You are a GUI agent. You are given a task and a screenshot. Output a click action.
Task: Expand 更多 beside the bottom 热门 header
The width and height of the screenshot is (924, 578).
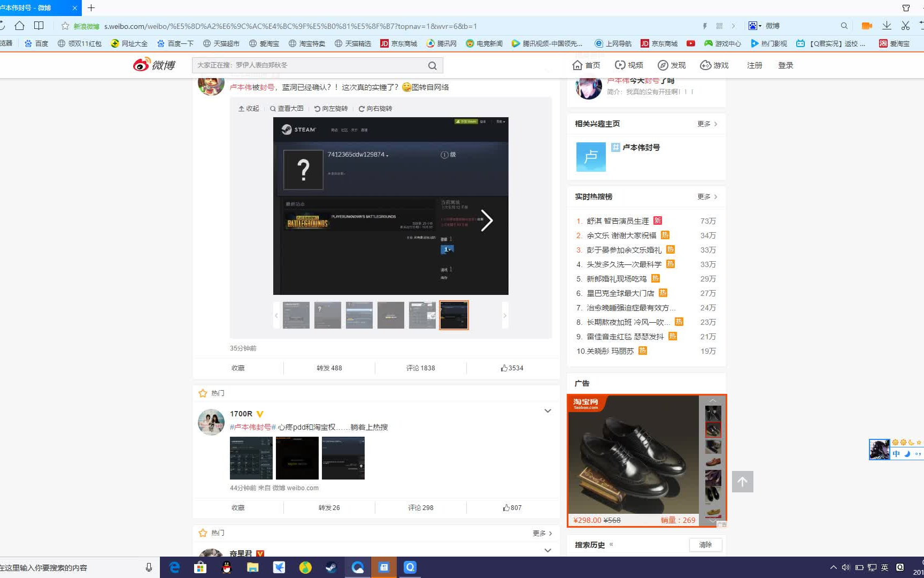pyautogui.click(x=542, y=533)
